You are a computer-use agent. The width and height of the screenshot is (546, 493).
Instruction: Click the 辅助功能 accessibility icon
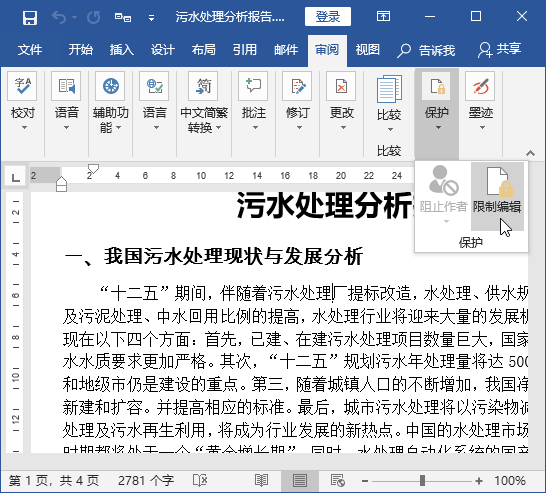point(111,86)
